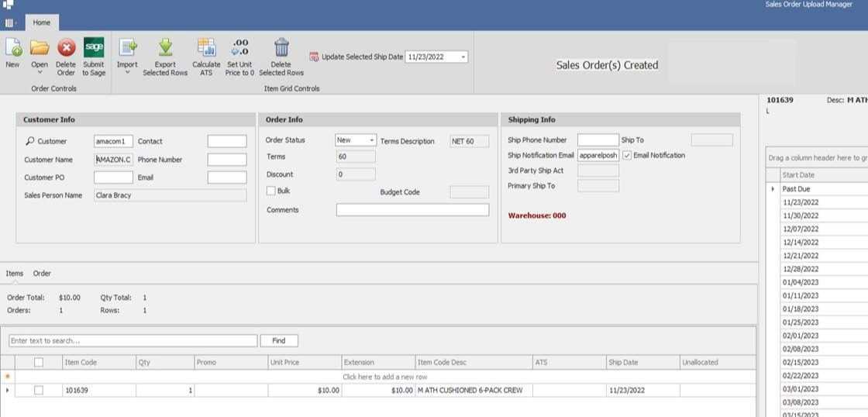This screenshot has height=417, width=868.
Task: Click the Ship Phone Number field
Action: click(598, 140)
